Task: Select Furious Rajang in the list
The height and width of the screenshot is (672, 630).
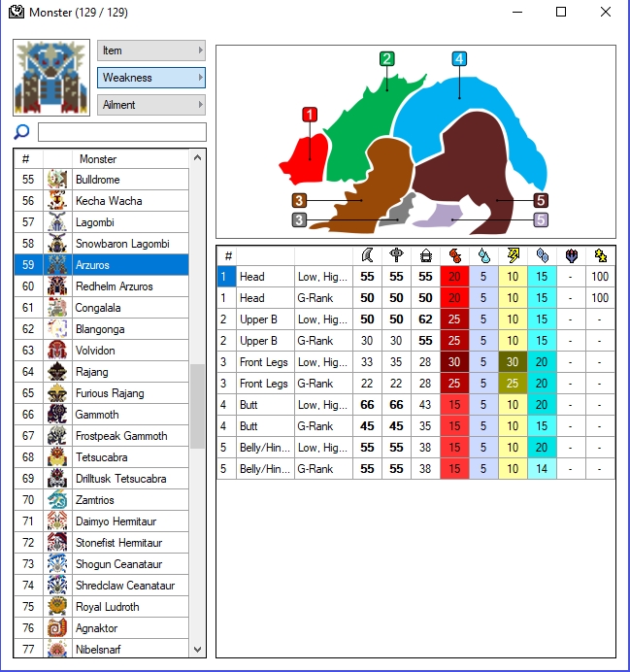Action: [102, 393]
